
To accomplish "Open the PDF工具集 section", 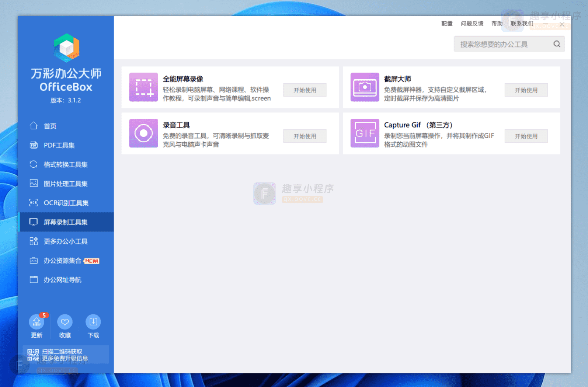I will click(x=67, y=145).
